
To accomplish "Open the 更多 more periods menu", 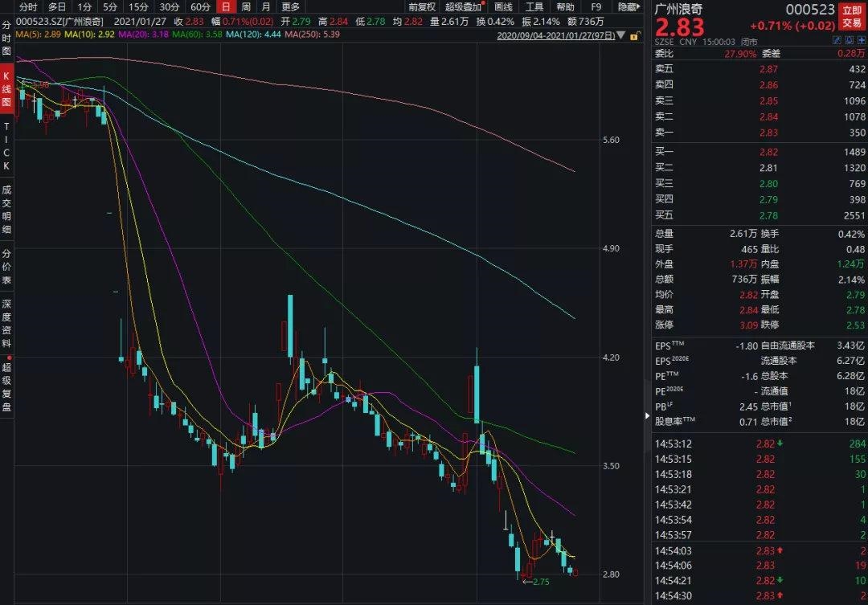I will (x=290, y=7).
